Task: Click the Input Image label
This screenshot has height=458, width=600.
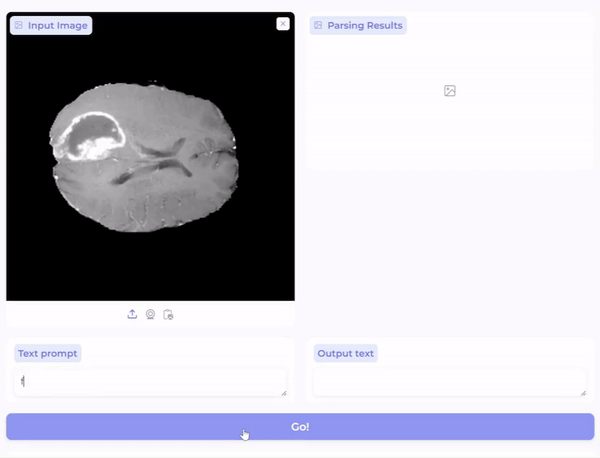Action: (51, 25)
